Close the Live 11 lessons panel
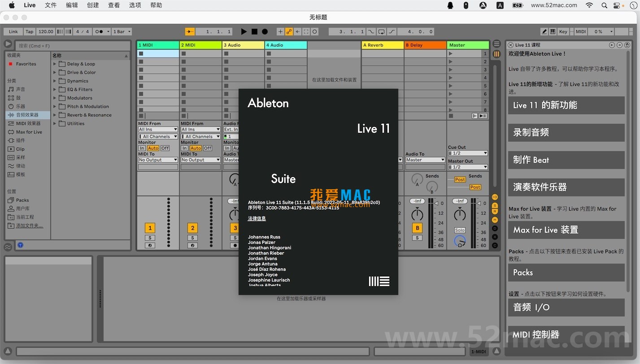Screen dimensions: 640x364 [x=511, y=45]
